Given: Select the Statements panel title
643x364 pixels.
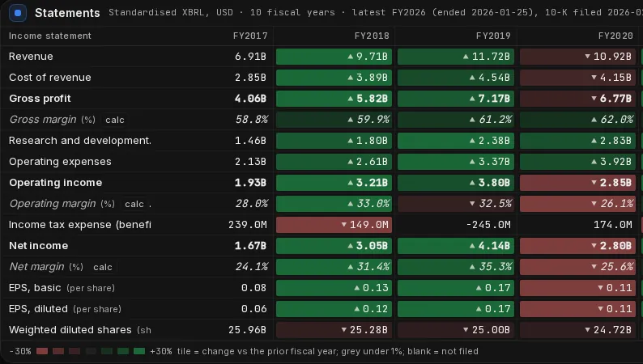Looking at the screenshot, I should pos(67,13).
